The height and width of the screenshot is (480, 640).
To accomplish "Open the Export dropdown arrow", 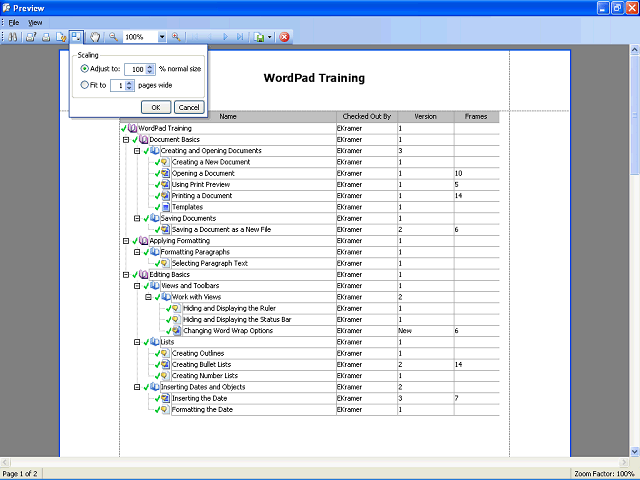I will click(269, 38).
